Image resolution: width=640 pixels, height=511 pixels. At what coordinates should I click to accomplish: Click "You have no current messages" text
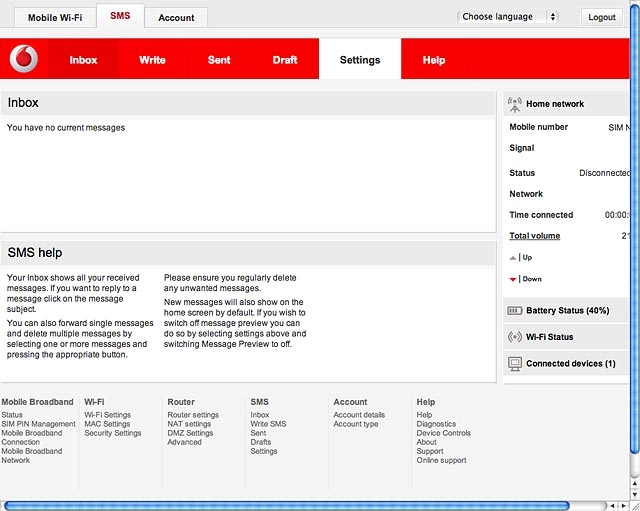click(x=66, y=128)
